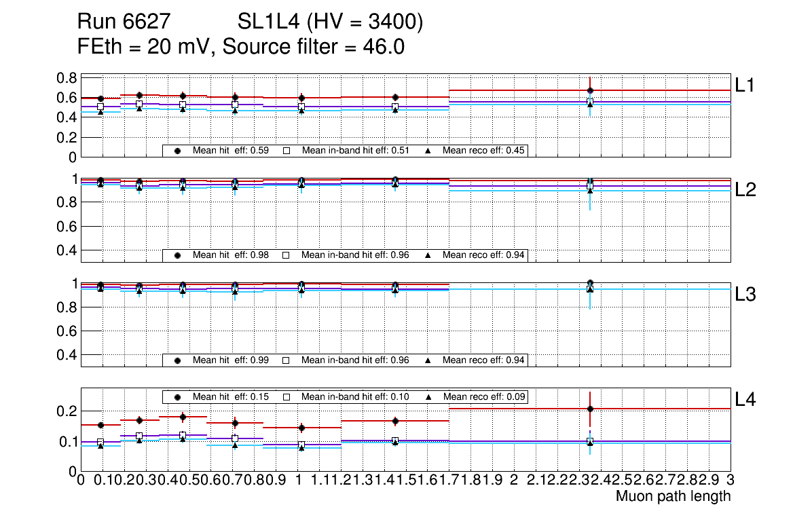Click the filled circle marker in L4 legend
The width and height of the screenshot is (812, 524).
pos(177,396)
